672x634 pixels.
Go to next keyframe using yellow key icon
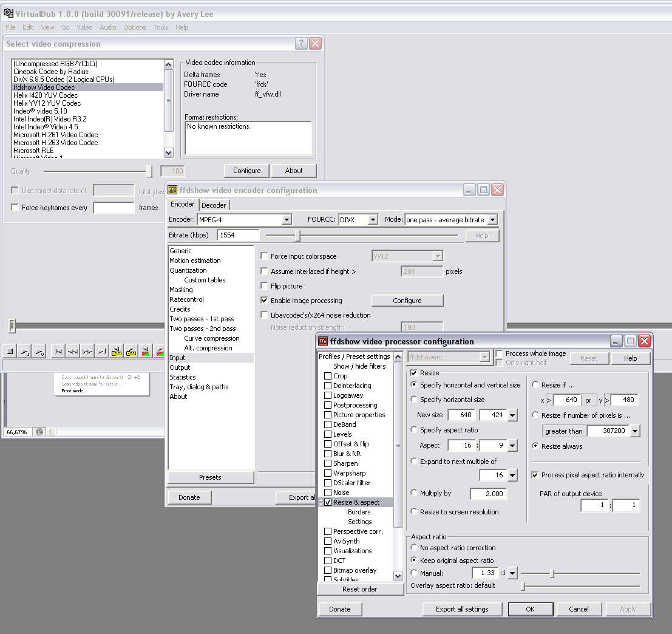click(x=131, y=352)
